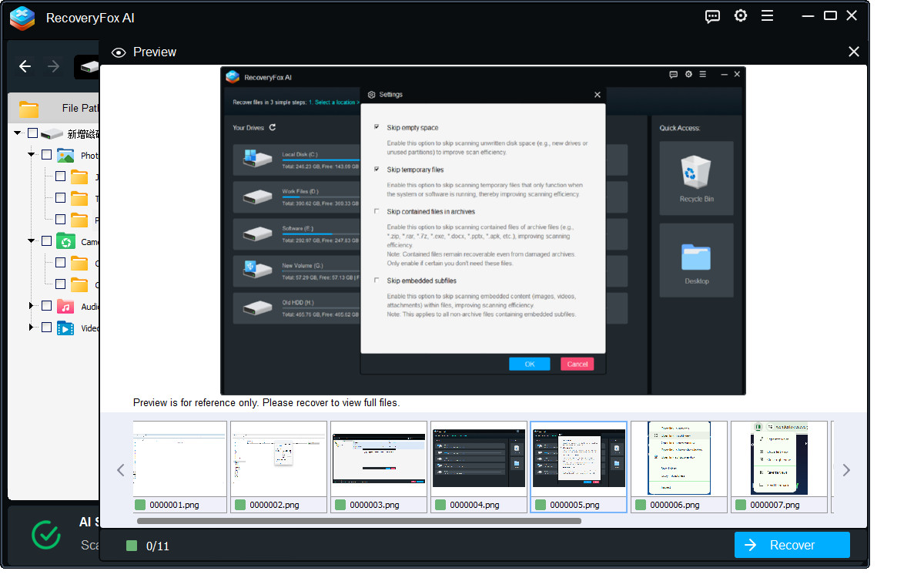This screenshot has height=578, width=924.
Task: Click the drive icon in the navigation bar
Action: 89,67
